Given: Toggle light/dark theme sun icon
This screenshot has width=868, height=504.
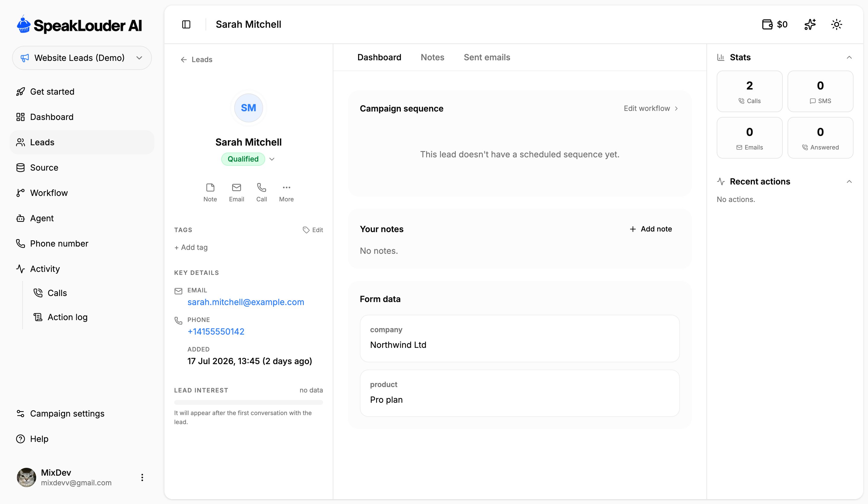Looking at the screenshot, I should [x=836, y=24].
